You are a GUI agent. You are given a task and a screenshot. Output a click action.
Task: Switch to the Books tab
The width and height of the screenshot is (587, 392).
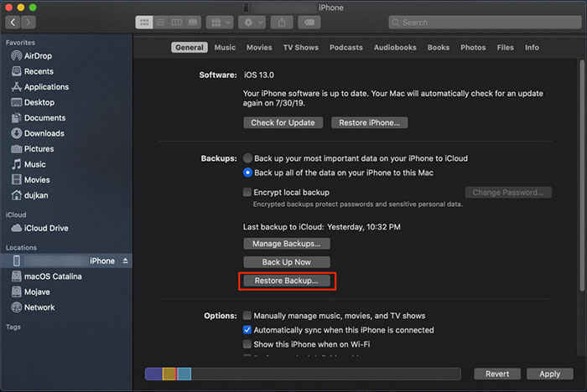439,48
